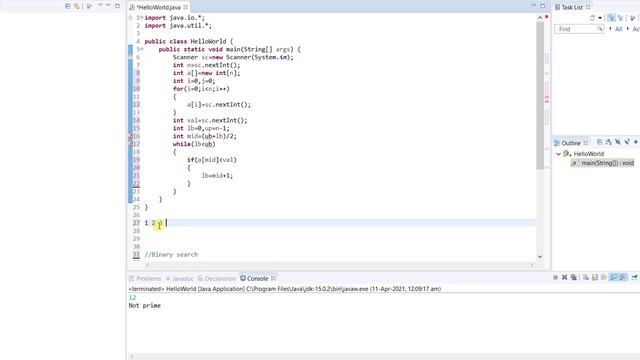Click Show Console When Output Changes icon
Image resolution: width=640 pixels, height=360 pixels.
pyautogui.click(x=613, y=278)
